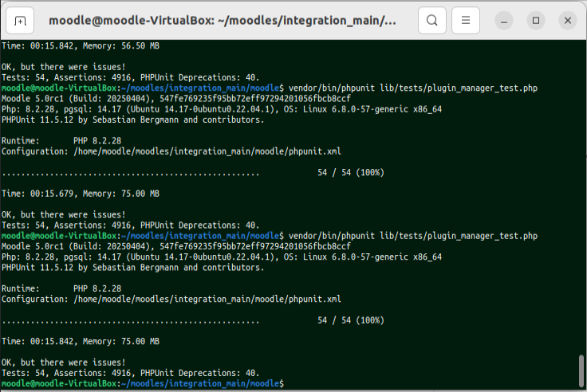Click the moodle@moodle-VirtualBox window title
587x392 pixels.
[223, 20]
